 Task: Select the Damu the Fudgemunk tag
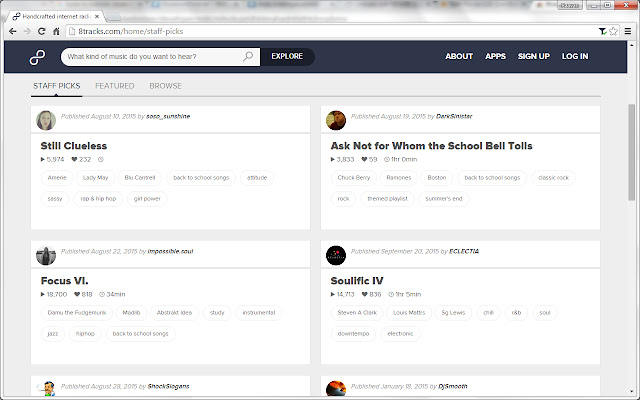click(x=77, y=313)
